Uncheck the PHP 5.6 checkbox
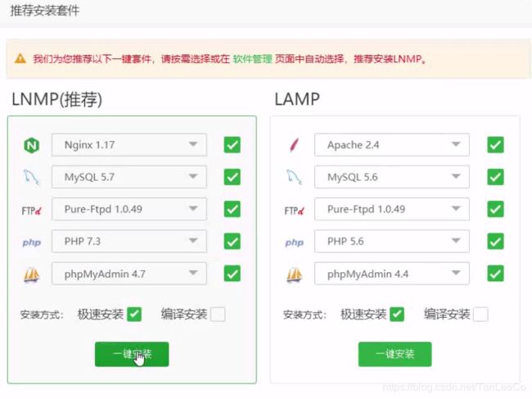532x399 pixels. pos(495,241)
